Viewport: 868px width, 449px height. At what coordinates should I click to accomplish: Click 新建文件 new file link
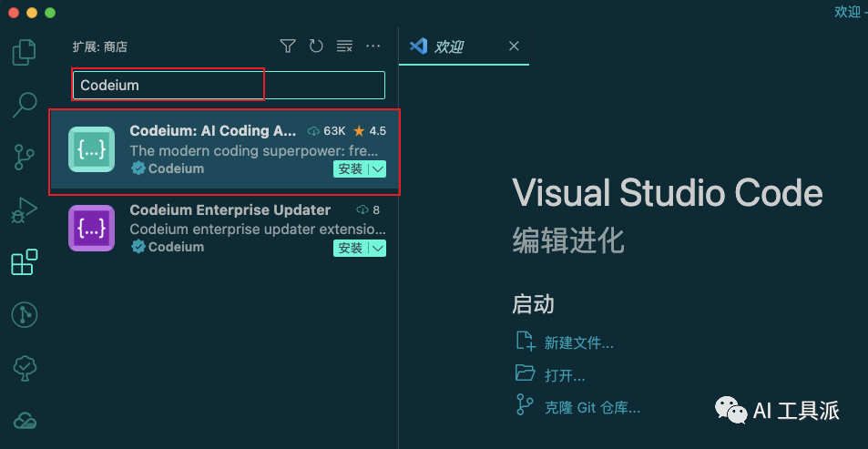578,343
